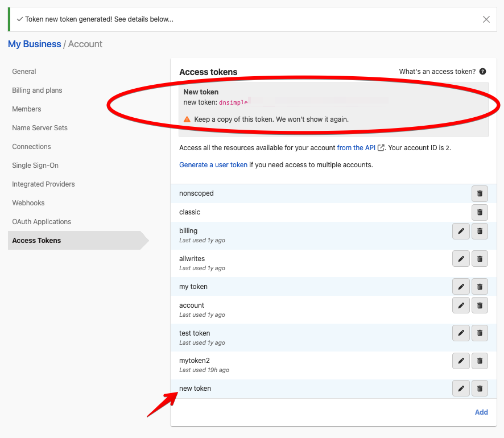Click the Add token link
504x438 pixels.
click(481, 412)
